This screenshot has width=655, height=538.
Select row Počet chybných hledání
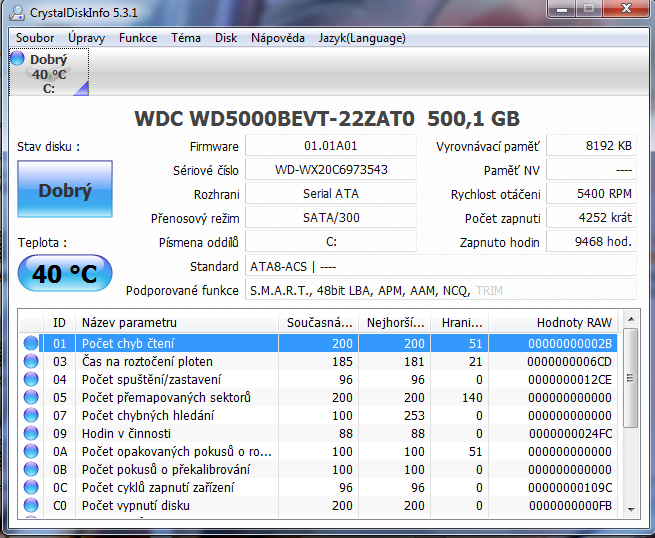coord(320,415)
